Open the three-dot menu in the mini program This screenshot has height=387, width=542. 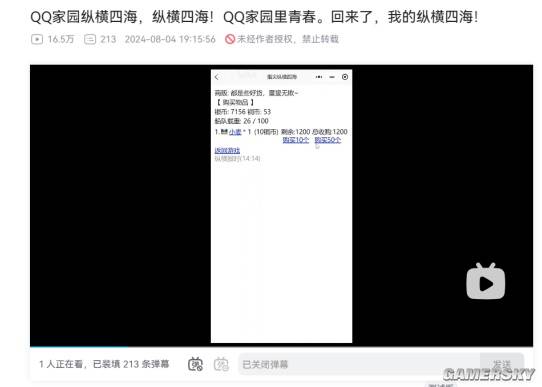coord(319,77)
